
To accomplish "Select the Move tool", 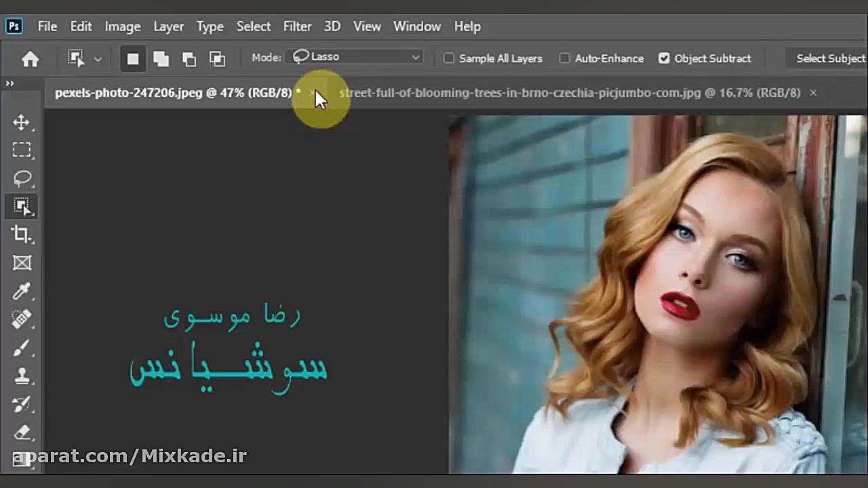I will (22, 122).
